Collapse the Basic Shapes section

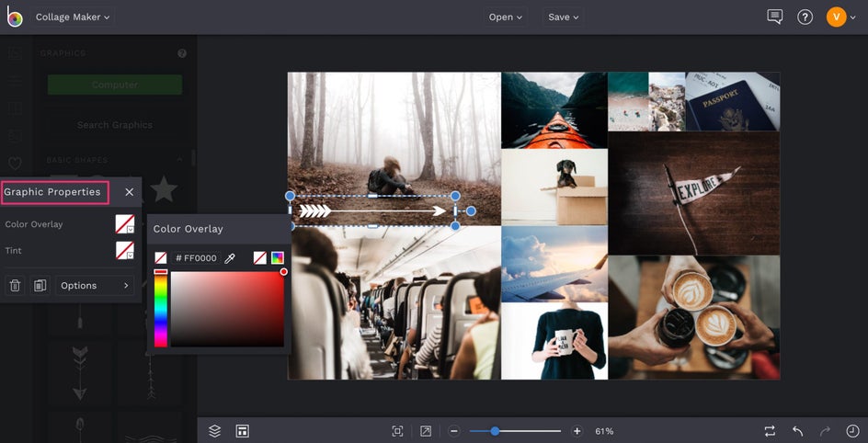point(179,160)
